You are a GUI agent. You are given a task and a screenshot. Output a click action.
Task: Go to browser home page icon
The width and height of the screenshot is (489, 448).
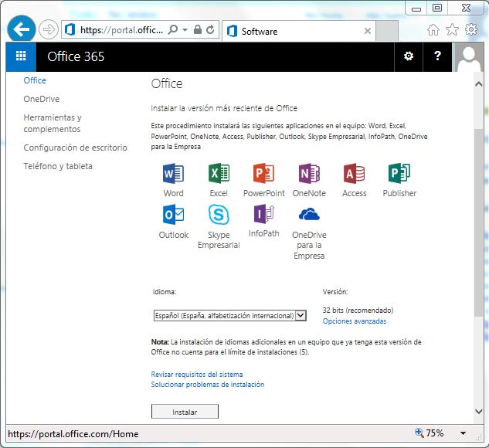click(433, 30)
